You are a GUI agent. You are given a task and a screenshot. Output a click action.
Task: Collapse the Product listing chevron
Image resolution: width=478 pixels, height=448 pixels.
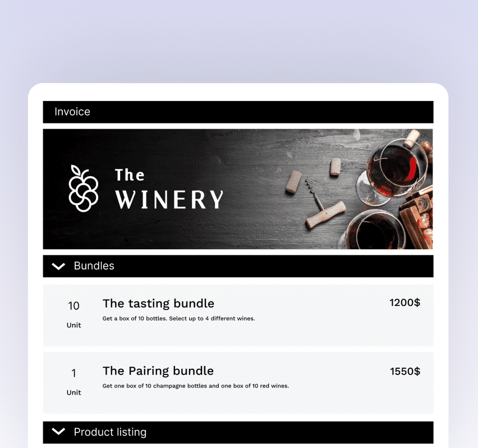pyautogui.click(x=58, y=432)
